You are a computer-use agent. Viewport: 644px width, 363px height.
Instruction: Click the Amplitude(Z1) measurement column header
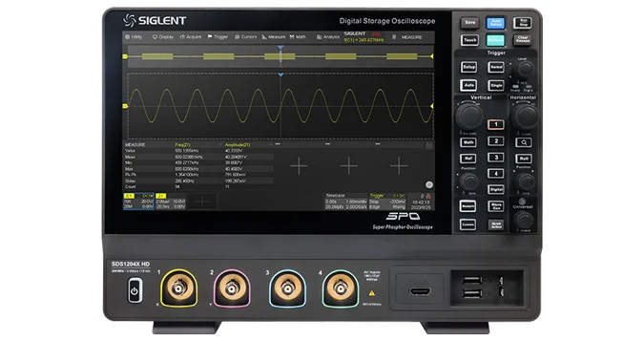[x=238, y=145]
